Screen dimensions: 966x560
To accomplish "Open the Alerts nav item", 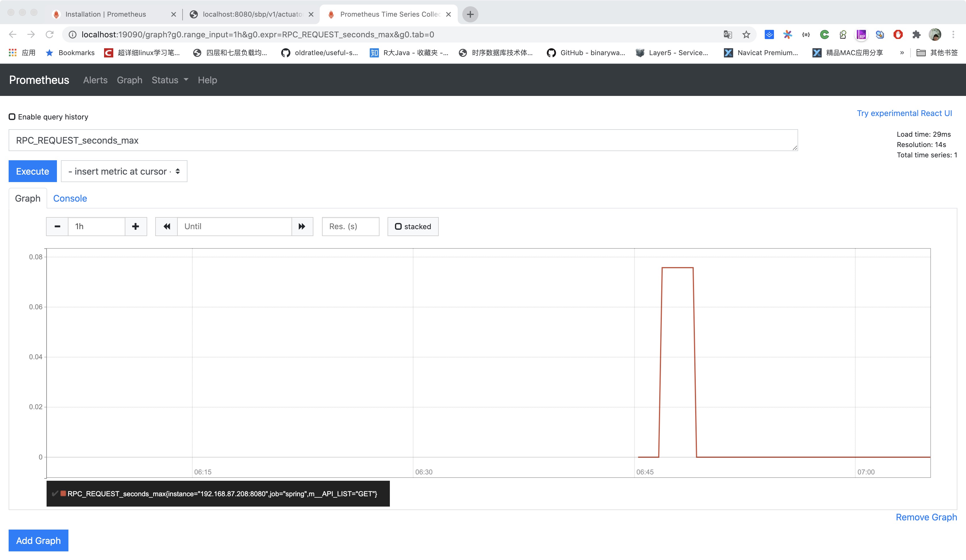I will [x=95, y=80].
